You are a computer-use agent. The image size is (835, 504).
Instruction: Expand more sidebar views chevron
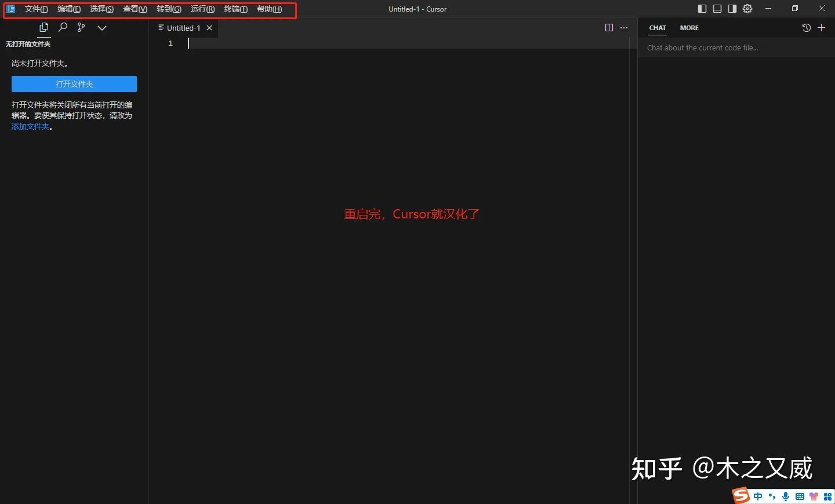coord(102,28)
